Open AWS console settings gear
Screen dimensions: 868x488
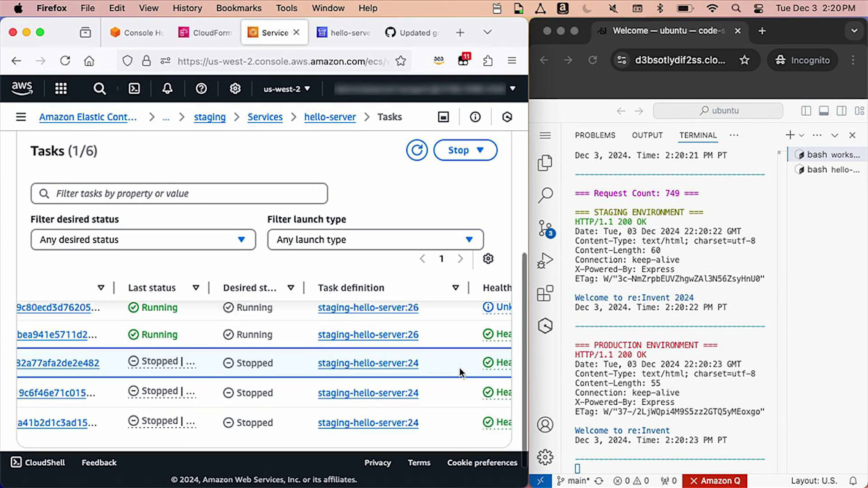[235, 88]
